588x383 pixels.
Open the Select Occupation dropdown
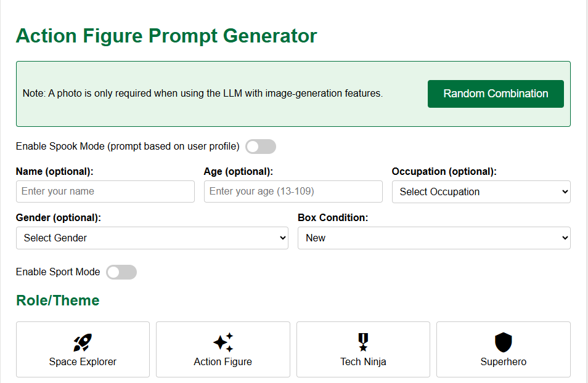(x=481, y=191)
